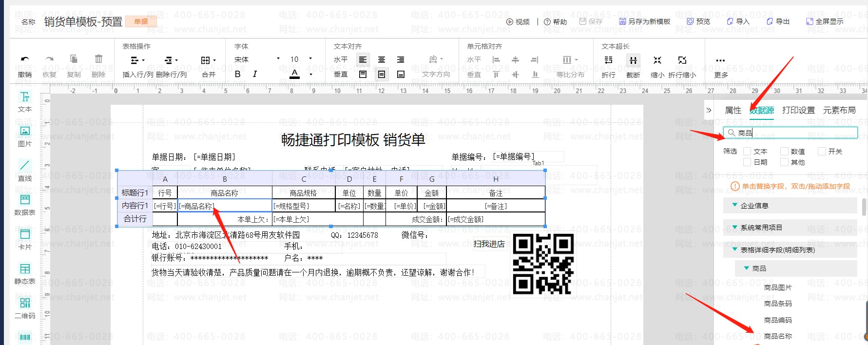This screenshot has width=868, height=345.
Task: Click the QR code image on template
Action: pyautogui.click(x=543, y=264)
